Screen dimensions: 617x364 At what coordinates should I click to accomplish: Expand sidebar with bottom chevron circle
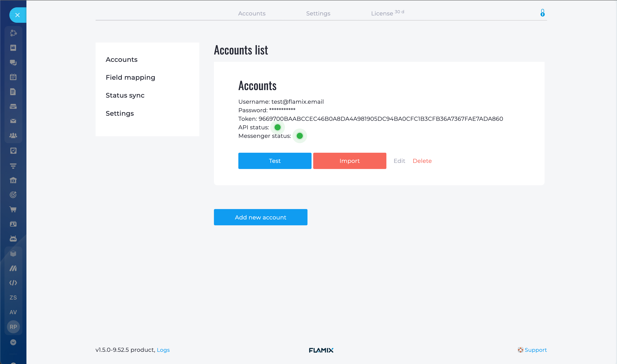tap(13, 342)
